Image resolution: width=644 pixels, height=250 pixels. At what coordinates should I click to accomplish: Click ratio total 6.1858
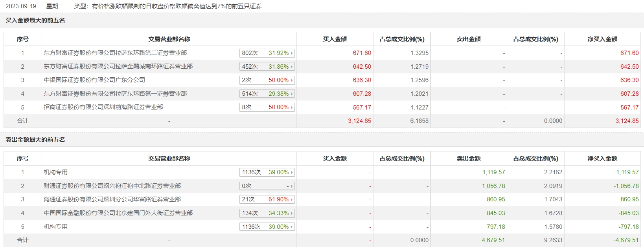click(x=420, y=121)
